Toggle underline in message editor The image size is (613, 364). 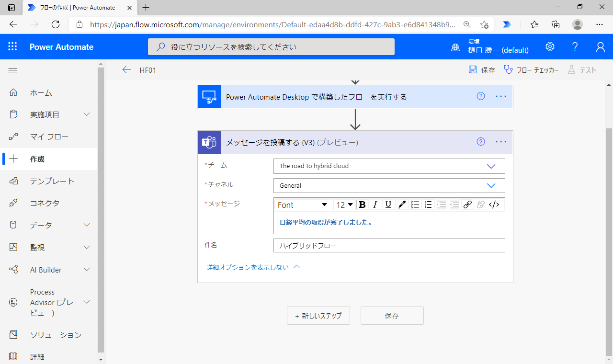pos(388,205)
